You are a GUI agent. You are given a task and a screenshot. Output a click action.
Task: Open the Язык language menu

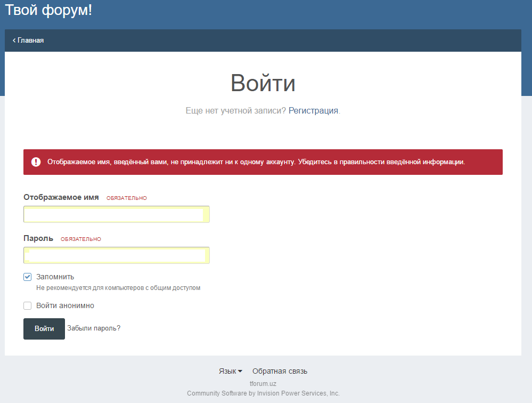point(227,372)
